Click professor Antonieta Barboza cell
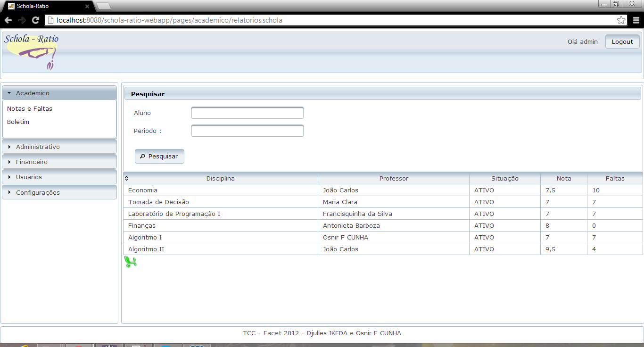Image resolution: width=644 pixels, height=347 pixels. [394, 225]
